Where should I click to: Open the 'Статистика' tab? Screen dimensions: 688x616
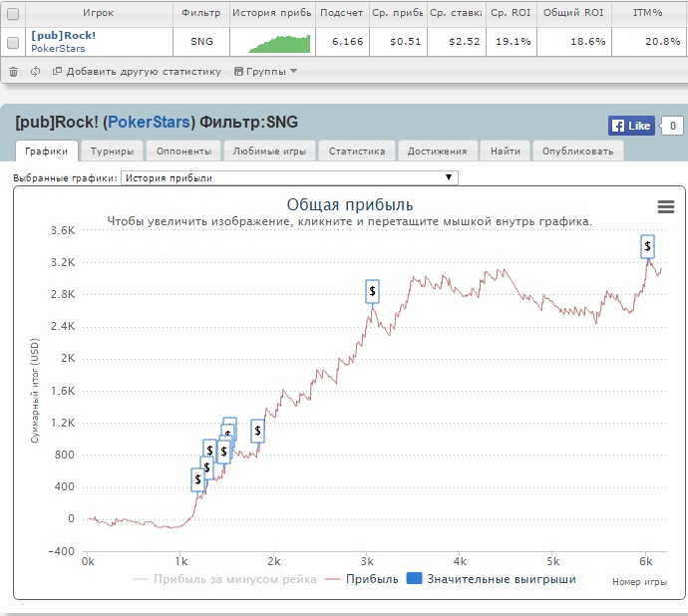coord(357,152)
